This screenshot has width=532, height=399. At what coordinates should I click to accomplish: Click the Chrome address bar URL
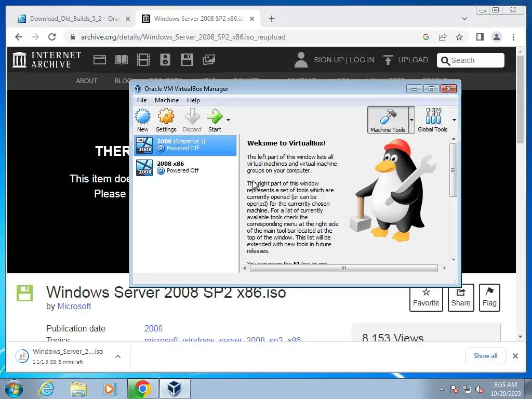pos(183,37)
